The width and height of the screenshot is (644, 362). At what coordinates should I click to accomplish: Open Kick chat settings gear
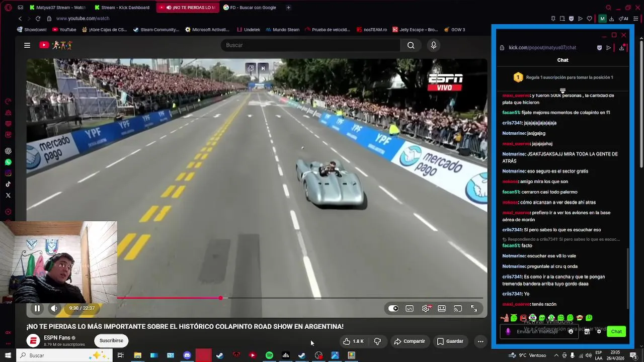(599, 331)
